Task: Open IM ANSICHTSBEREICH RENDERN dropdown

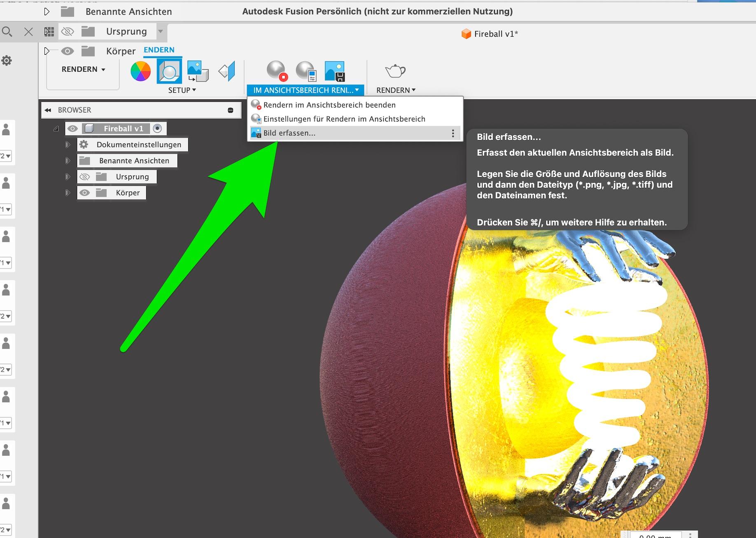Action: (x=306, y=90)
